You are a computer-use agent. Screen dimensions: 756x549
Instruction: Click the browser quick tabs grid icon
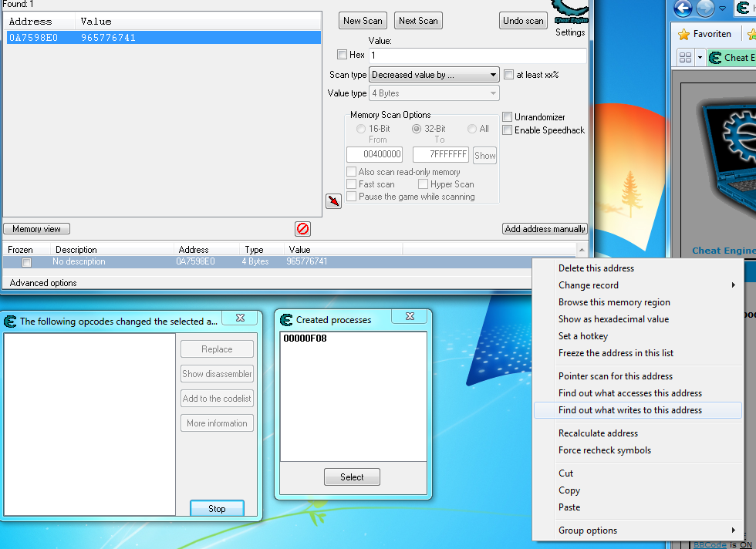685,57
